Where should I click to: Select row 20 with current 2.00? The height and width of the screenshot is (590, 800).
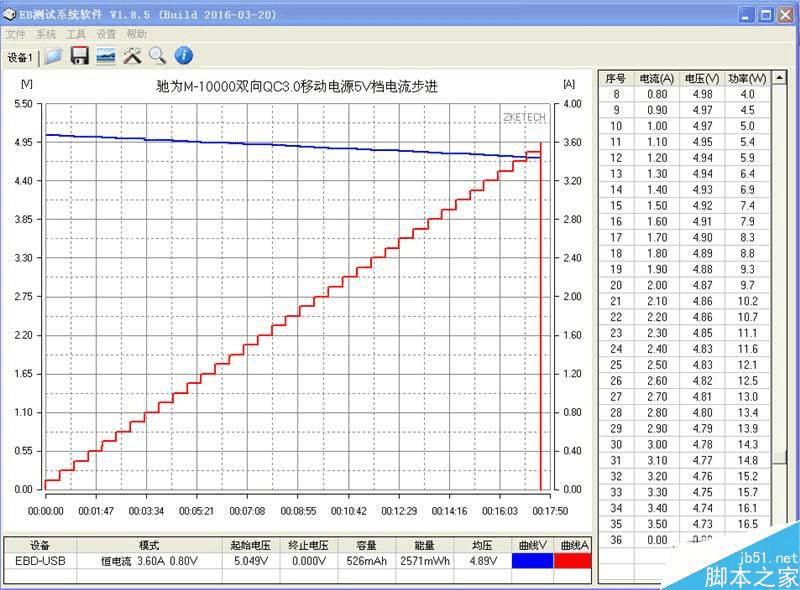point(684,285)
